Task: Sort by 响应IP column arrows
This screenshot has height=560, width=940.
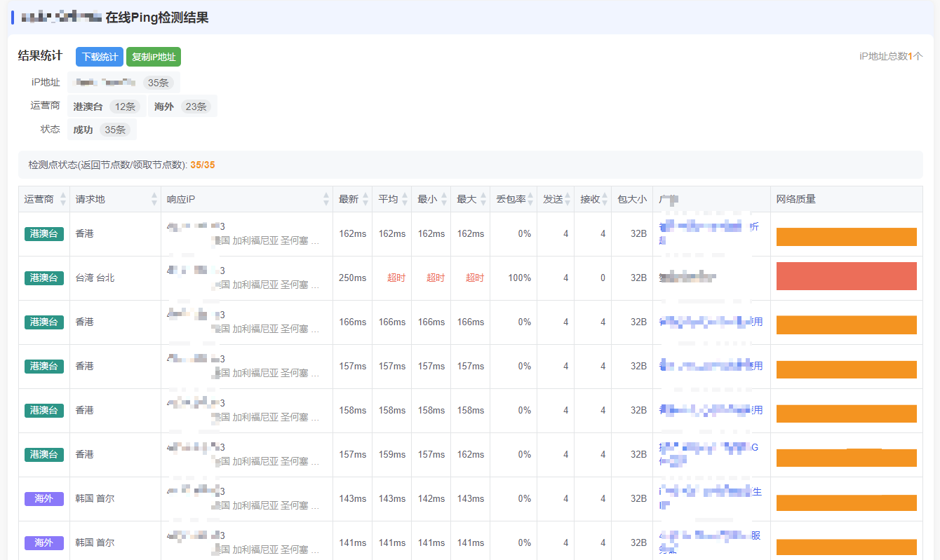Action: coord(326,199)
